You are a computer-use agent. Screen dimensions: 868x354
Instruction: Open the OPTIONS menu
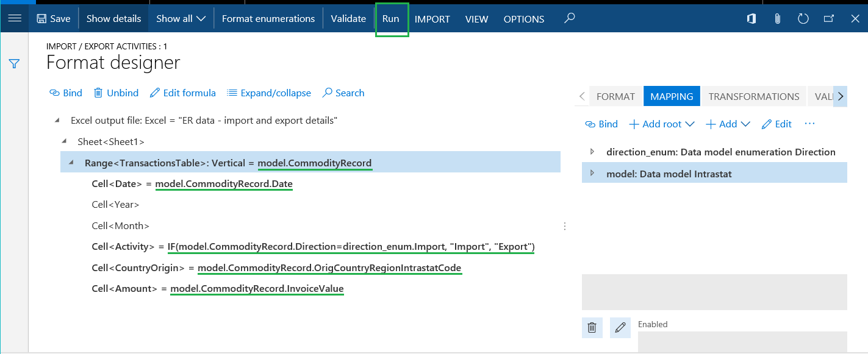(x=523, y=19)
